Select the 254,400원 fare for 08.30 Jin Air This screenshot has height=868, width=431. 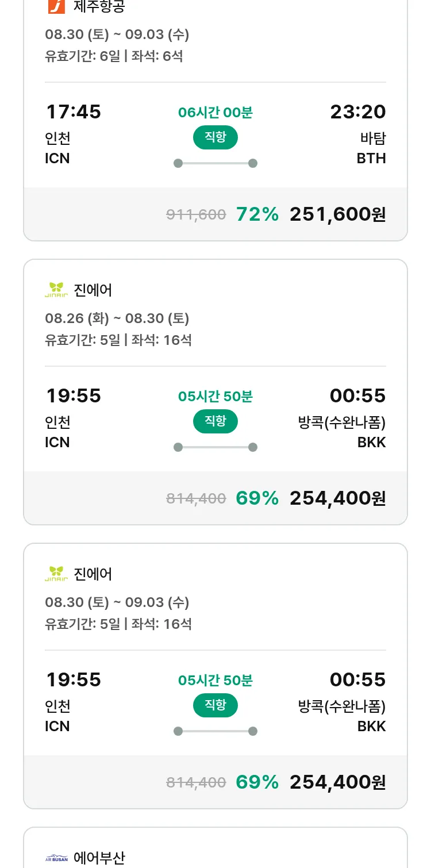coord(337,782)
